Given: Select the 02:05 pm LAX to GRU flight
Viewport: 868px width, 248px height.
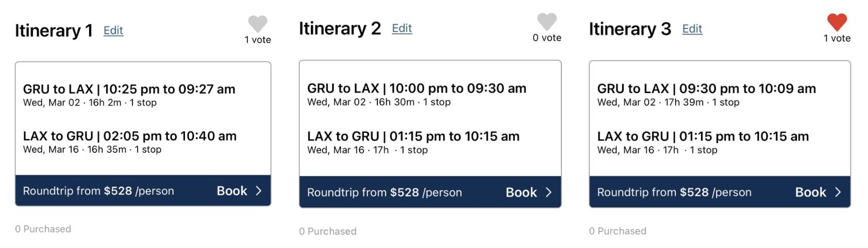Looking at the screenshot, I should click(x=130, y=142).
